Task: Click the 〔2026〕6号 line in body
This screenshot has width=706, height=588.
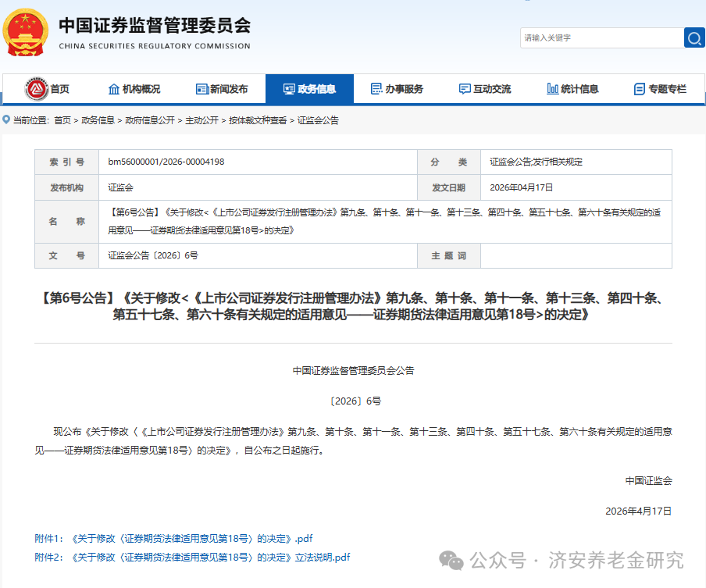Action: coord(354,401)
